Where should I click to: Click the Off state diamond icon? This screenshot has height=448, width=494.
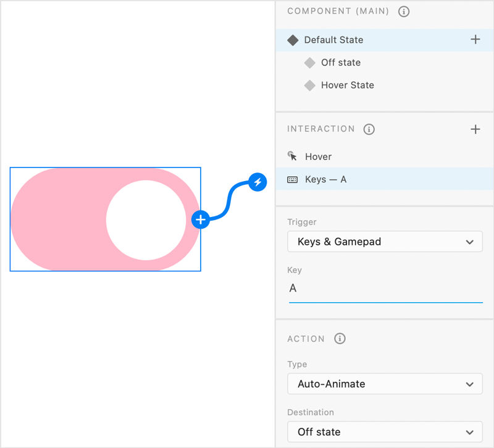[x=310, y=62]
